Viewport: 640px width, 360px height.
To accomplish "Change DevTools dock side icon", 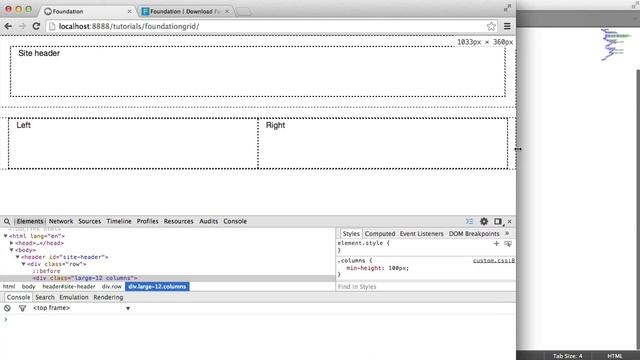I will [x=498, y=221].
